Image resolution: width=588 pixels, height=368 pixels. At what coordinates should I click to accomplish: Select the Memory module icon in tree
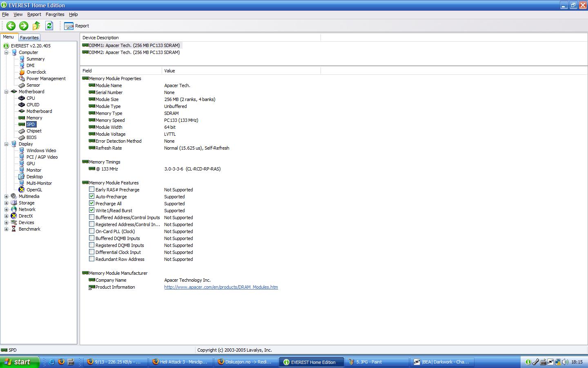click(22, 118)
